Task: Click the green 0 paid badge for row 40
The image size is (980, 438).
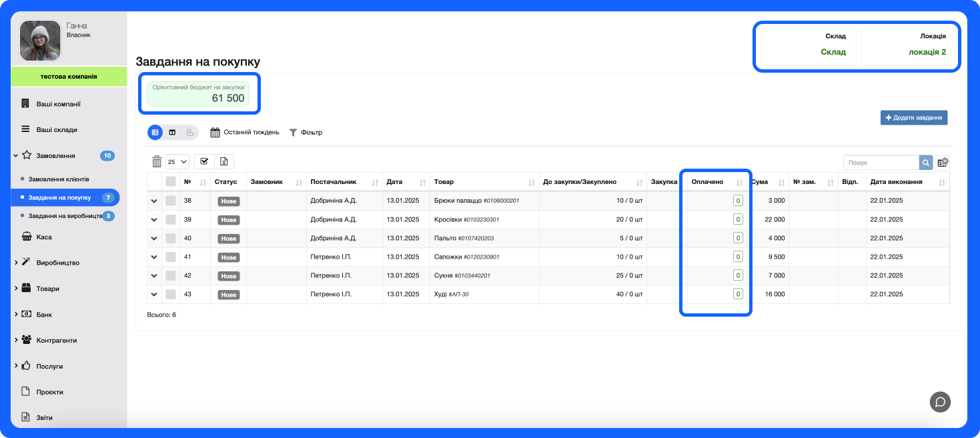Action: click(x=738, y=238)
